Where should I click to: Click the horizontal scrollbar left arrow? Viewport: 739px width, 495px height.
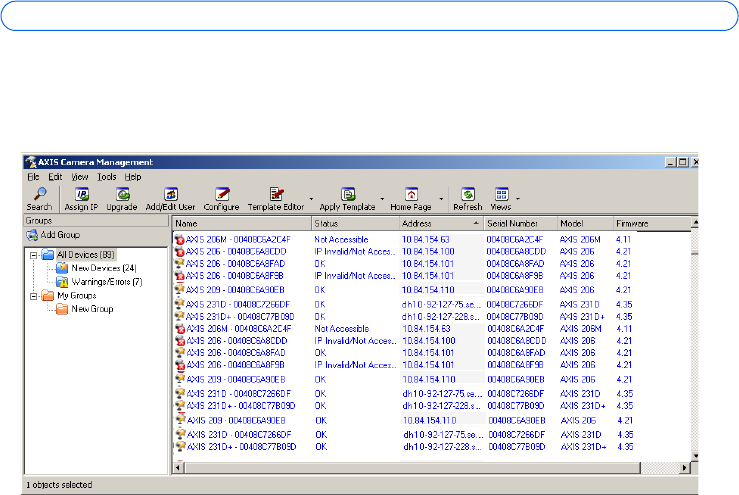178,468
